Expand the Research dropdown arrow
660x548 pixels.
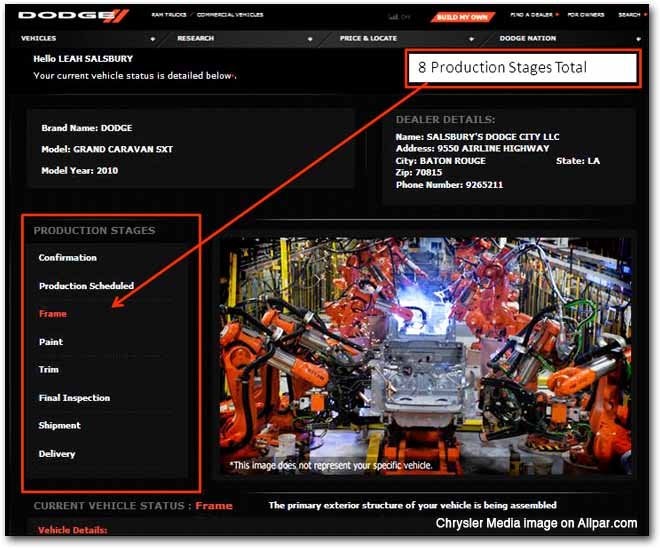coord(310,39)
